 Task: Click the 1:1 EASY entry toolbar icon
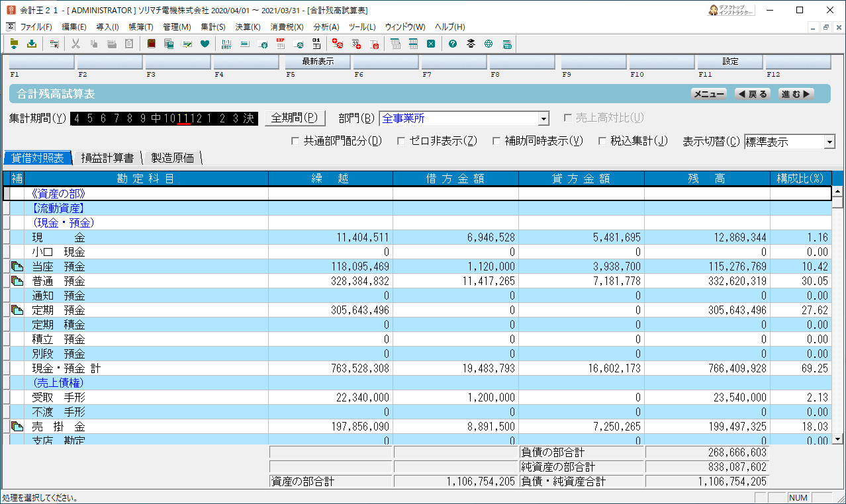pos(226,44)
